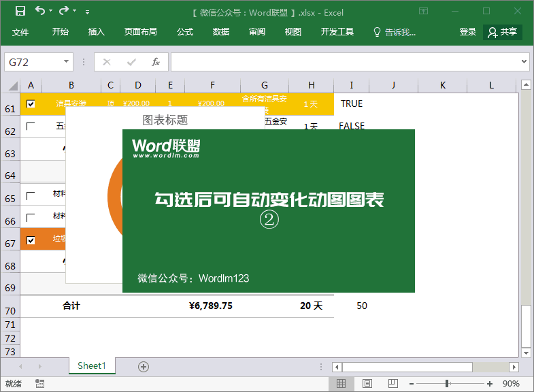Switch to the 审阅 tab
The image size is (534, 392).
257,32
